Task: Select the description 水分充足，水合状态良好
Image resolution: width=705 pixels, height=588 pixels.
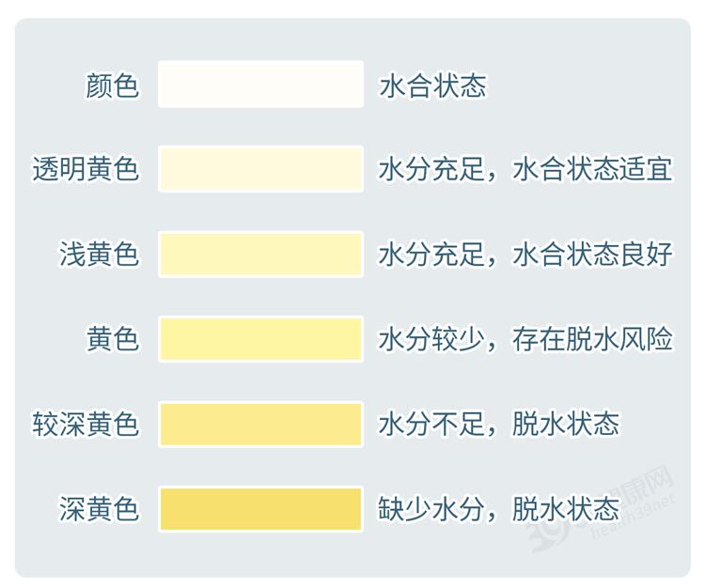Action: pos(525,255)
